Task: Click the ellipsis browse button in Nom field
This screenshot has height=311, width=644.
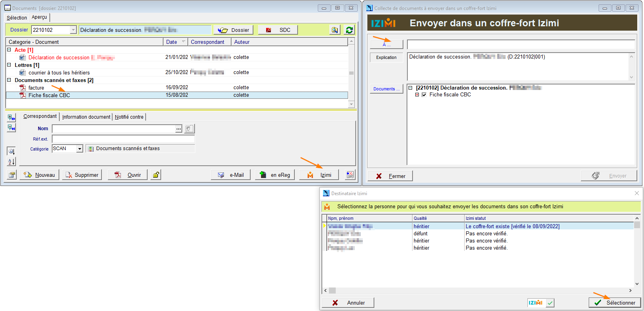Action: tap(179, 129)
